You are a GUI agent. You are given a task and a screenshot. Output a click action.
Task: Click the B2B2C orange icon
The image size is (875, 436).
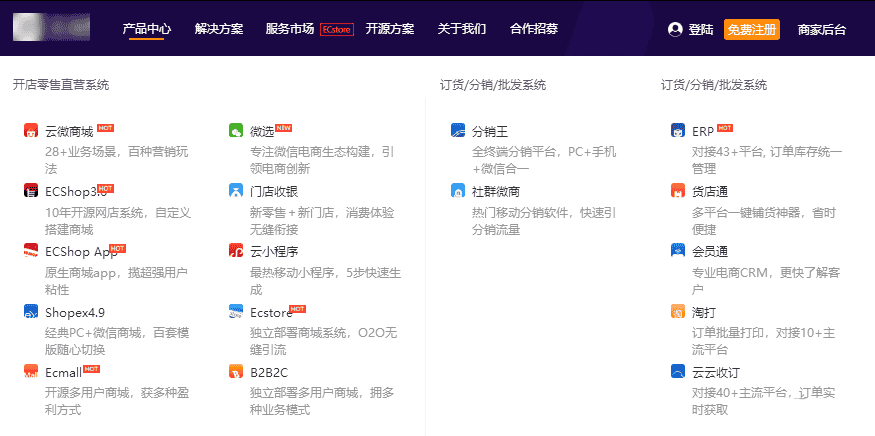[236, 371]
